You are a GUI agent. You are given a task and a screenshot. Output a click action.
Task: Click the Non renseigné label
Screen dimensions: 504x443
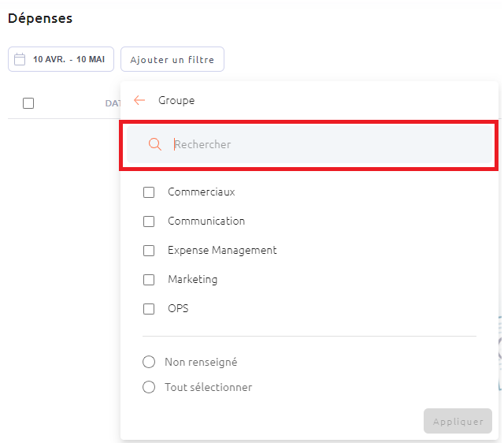(202, 363)
